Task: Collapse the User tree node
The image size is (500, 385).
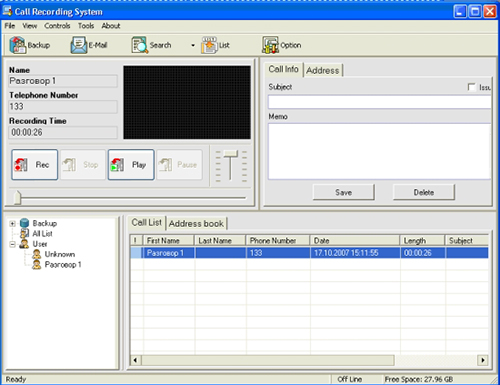Action: point(13,244)
